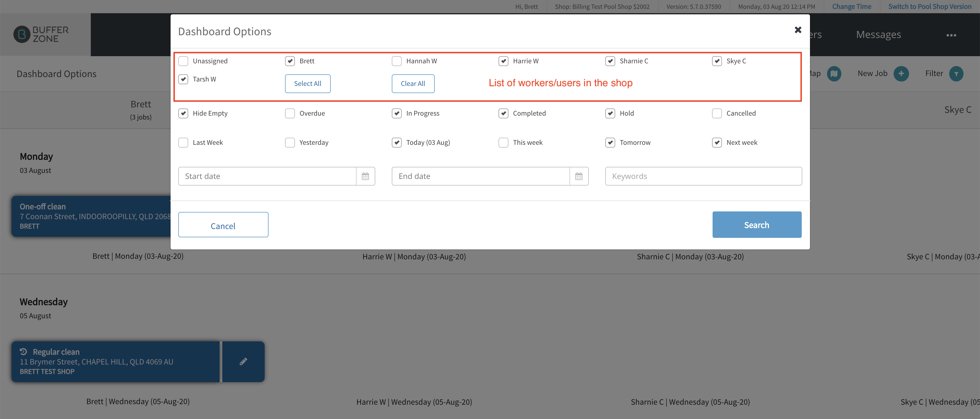Screen dimensions: 980x419
Task: Untick the Hold checkbox
Action: (610, 113)
